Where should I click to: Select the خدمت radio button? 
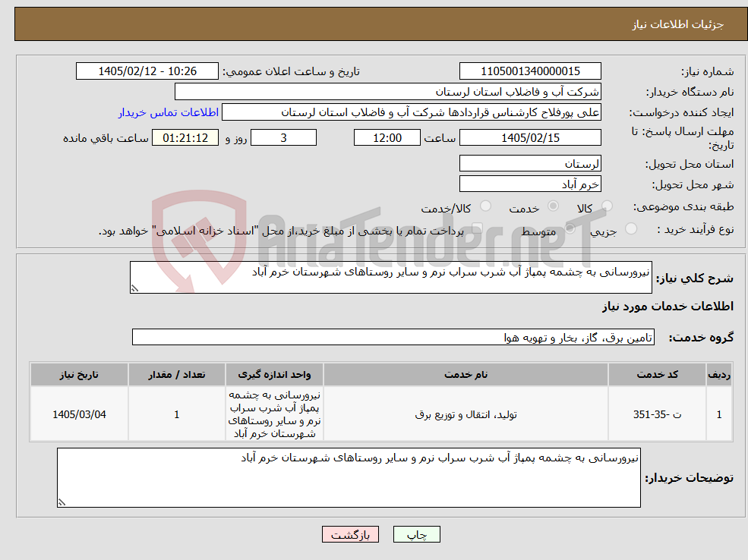(x=553, y=206)
